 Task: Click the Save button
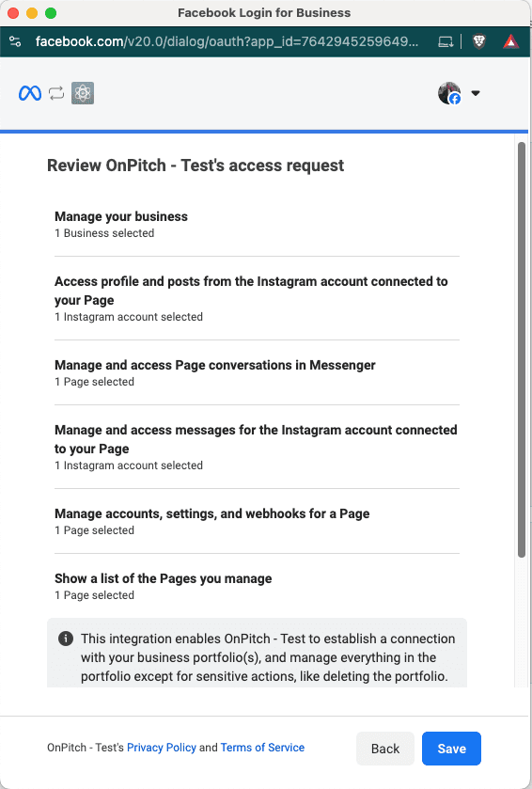point(451,749)
